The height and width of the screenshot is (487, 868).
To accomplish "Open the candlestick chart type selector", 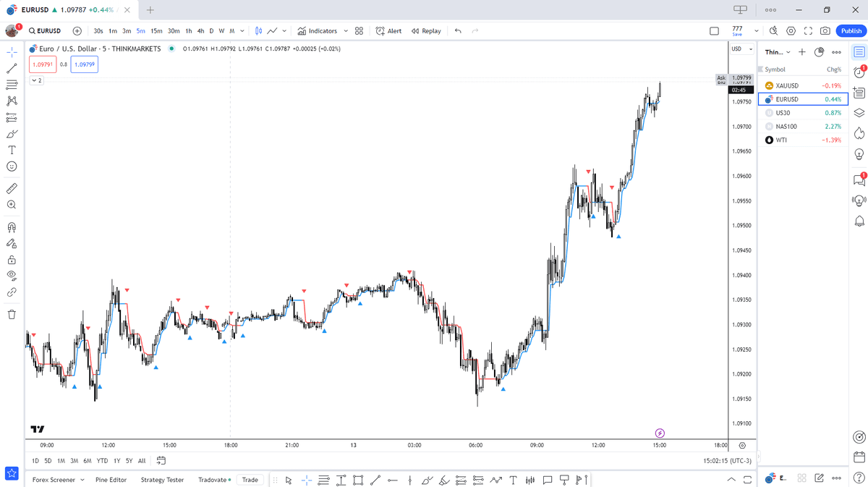I will [258, 31].
